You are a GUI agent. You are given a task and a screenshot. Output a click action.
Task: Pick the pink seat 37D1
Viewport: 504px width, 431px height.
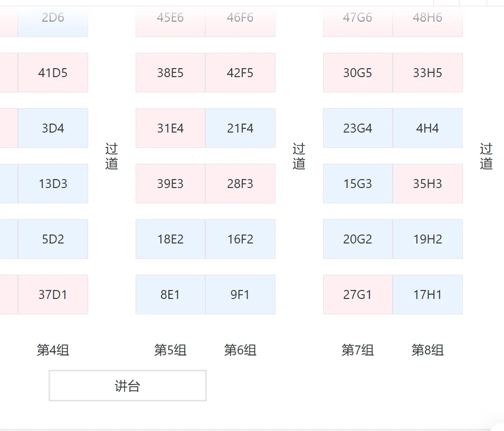(53, 295)
